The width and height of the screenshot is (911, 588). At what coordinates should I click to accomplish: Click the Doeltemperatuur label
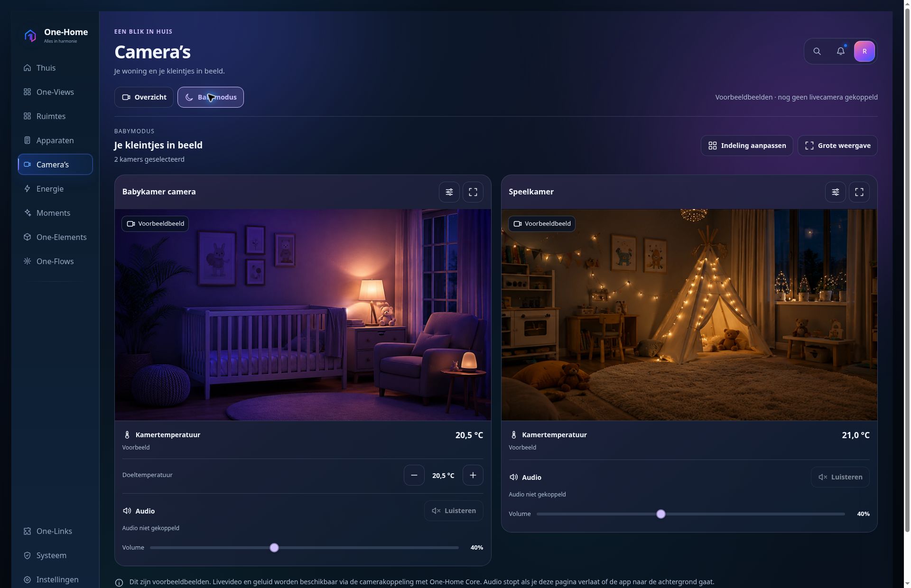coord(148,475)
